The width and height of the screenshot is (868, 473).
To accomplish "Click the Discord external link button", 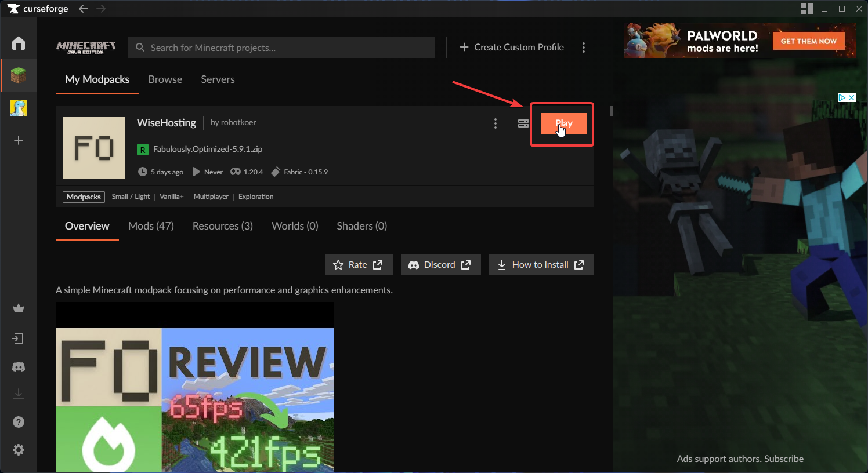I will coord(441,265).
